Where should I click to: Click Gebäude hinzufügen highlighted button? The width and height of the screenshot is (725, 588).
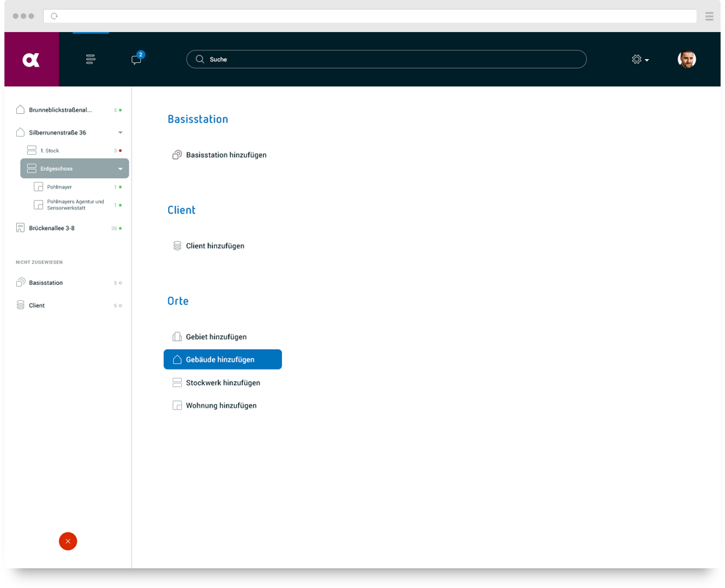pyautogui.click(x=222, y=359)
